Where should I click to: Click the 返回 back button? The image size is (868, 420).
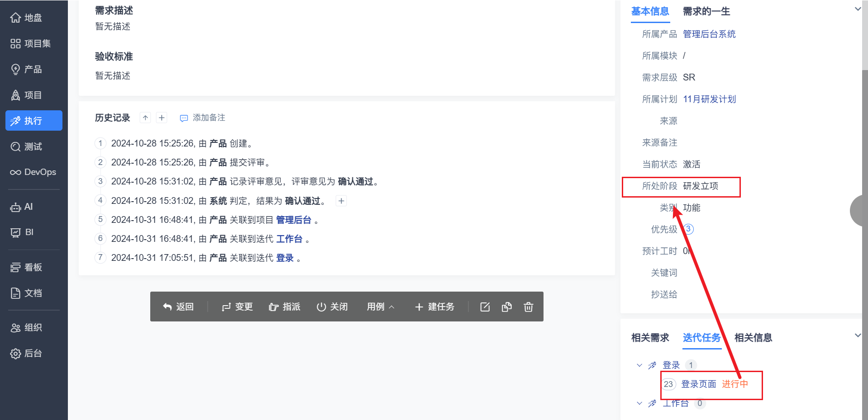[178, 307]
